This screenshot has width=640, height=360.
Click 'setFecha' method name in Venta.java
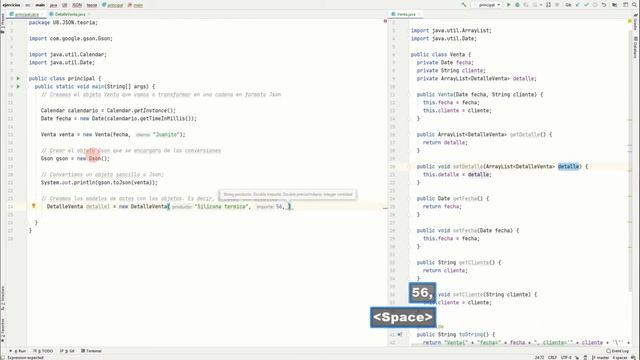[x=465, y=230]
